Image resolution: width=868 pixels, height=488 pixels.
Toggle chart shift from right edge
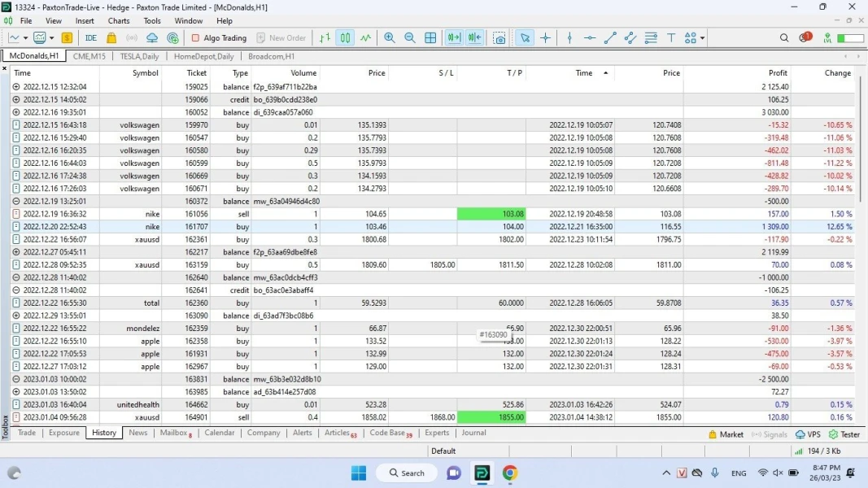click(475, 37)
